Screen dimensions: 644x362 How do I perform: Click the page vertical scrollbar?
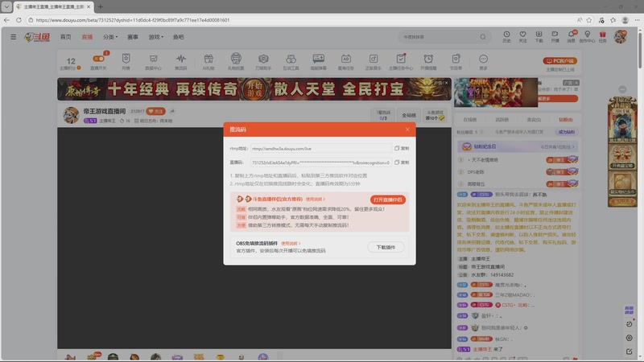pyautogui.click(x=640, y=49)
